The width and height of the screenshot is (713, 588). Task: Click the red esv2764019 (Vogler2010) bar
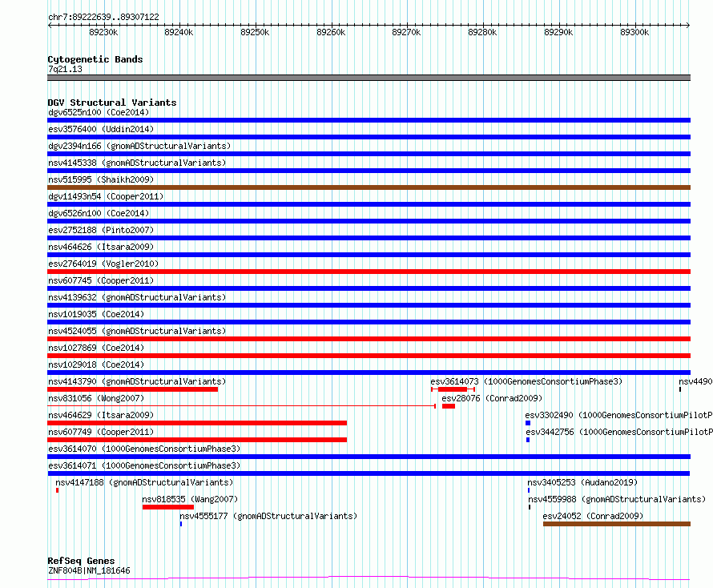[x=369, y=272]
